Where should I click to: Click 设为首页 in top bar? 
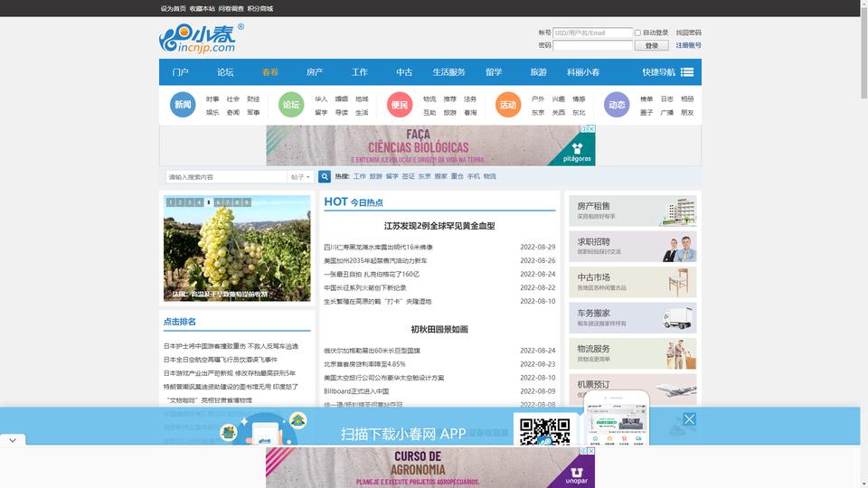pos(174,8)
